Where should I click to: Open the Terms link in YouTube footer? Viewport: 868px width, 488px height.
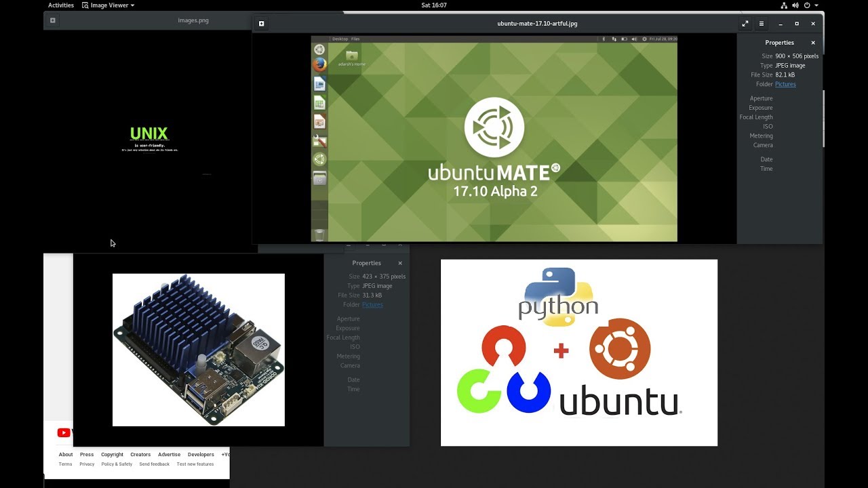pos(65,464)
